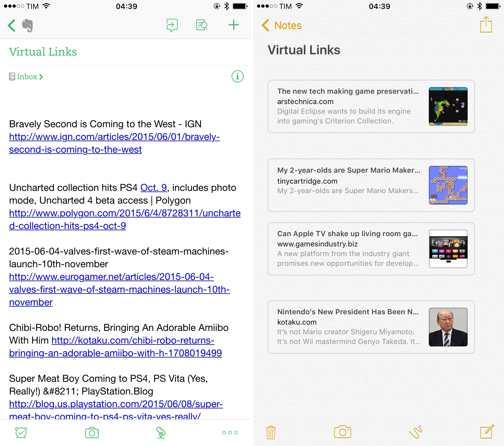The image size is (504, 446).
Task: Open the arstechnica.com game preservation link card
Action: [371, 106]
